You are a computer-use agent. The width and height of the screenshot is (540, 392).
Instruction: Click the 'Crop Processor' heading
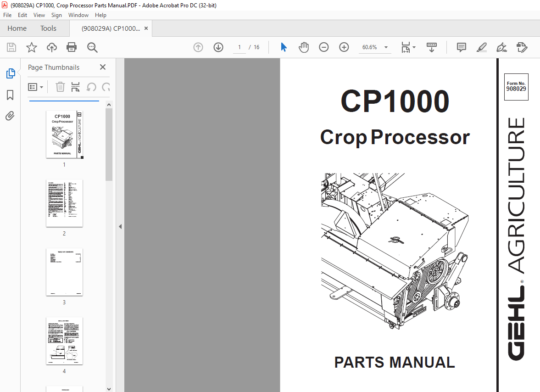pyautogui.click(x=395, y=137)
